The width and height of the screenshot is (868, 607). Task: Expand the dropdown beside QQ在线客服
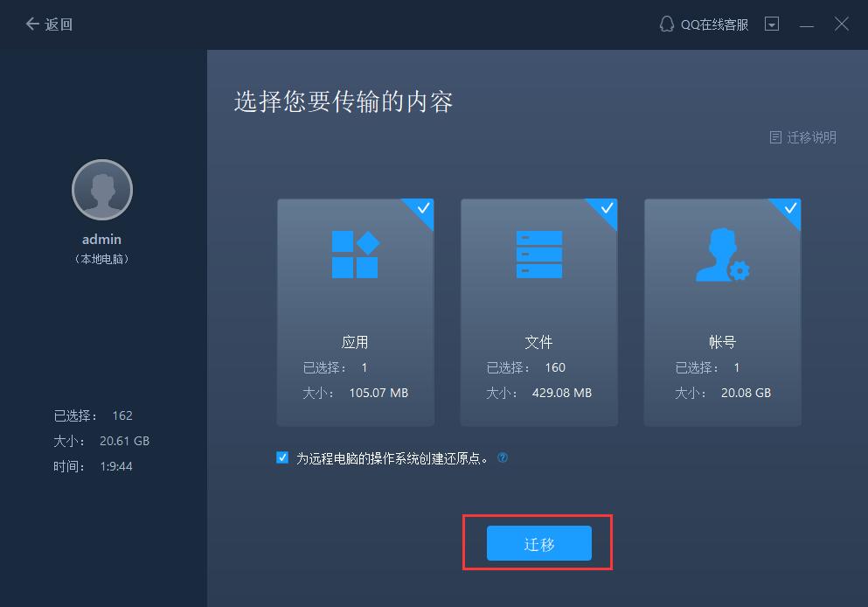coord(772,24)
